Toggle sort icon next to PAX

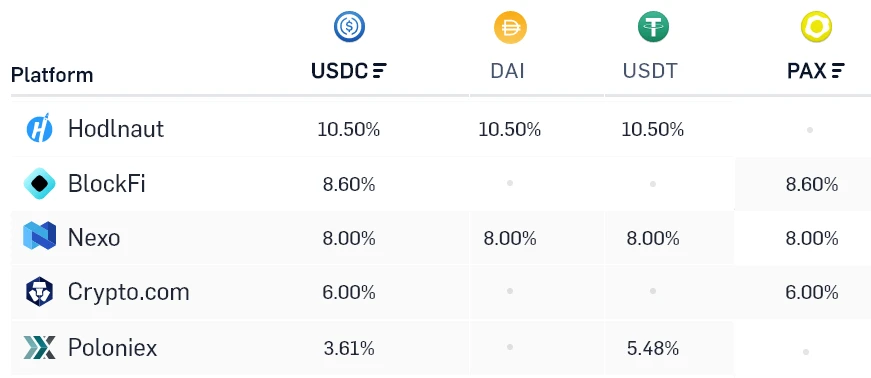point(838,71)
